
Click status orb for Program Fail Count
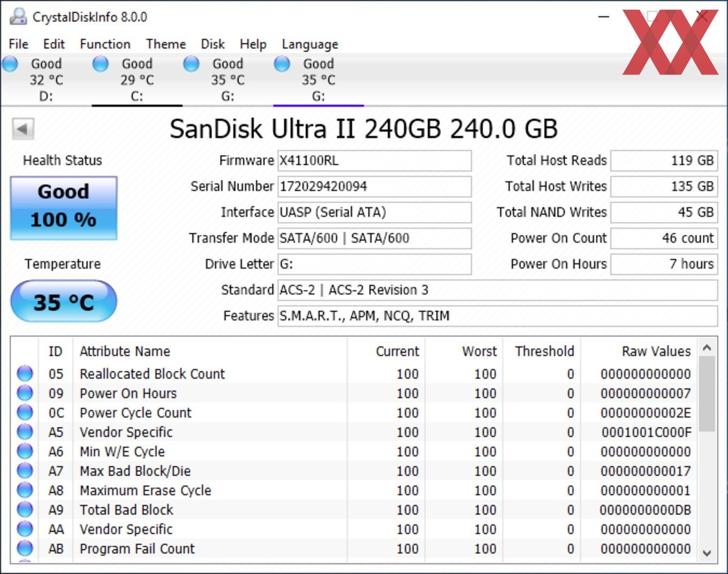[25, 548]
